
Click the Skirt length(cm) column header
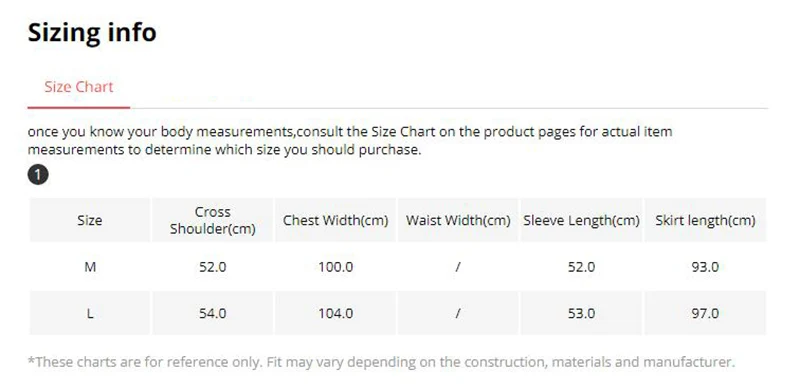(x=705, y=221)
